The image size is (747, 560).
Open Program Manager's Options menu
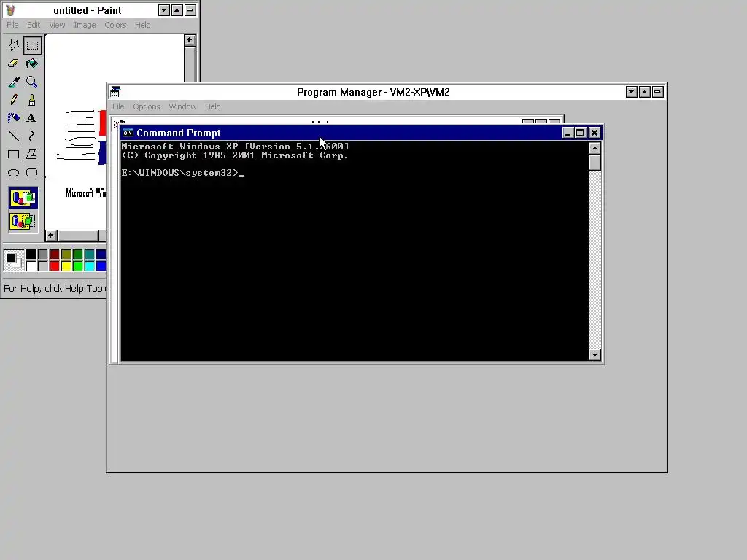pyautogui.click(x=146, y=106)
